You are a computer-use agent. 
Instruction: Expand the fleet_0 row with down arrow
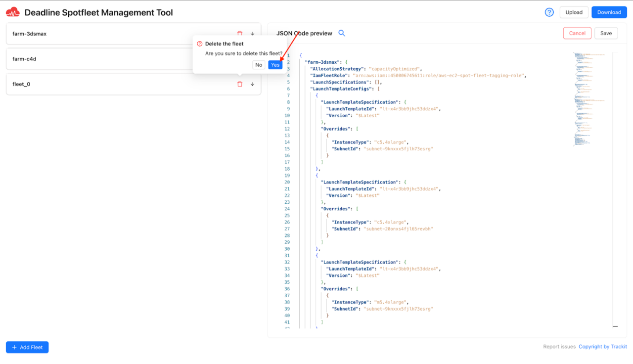tap(252, 84)
